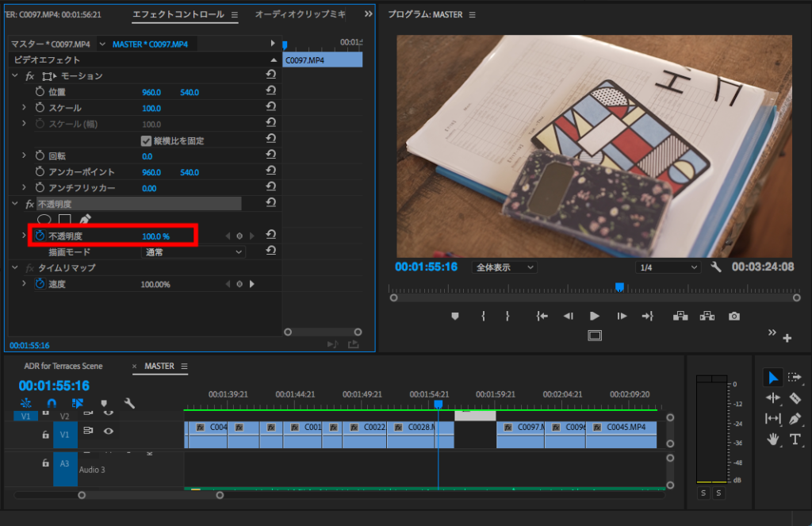The height and width of the screenshot is (526, 812).
Task: Click the Export Frame camera icon
Action: click(x=734, y=316)
